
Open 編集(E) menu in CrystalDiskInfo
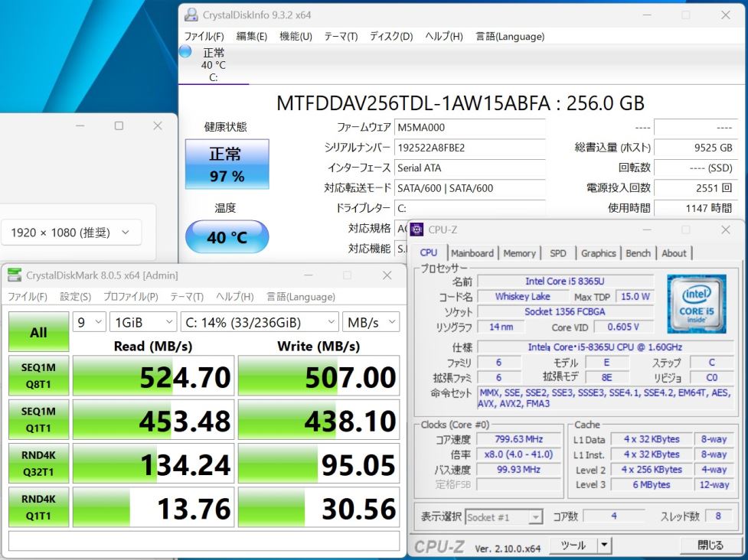coord(252,36)
